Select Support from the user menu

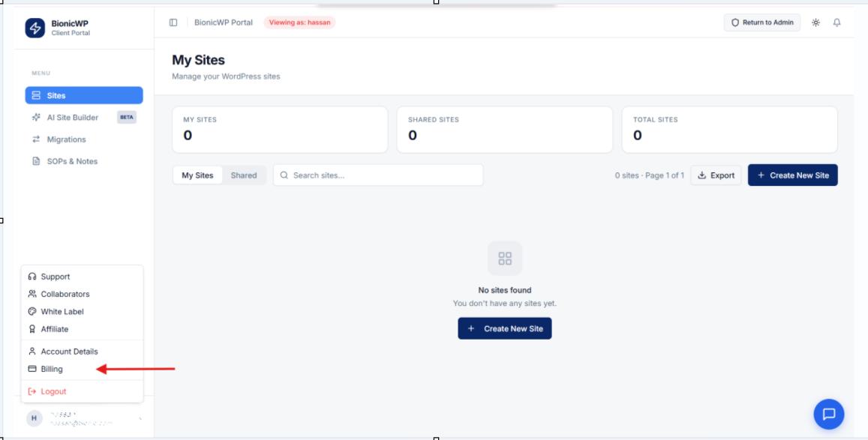[82, 277]
